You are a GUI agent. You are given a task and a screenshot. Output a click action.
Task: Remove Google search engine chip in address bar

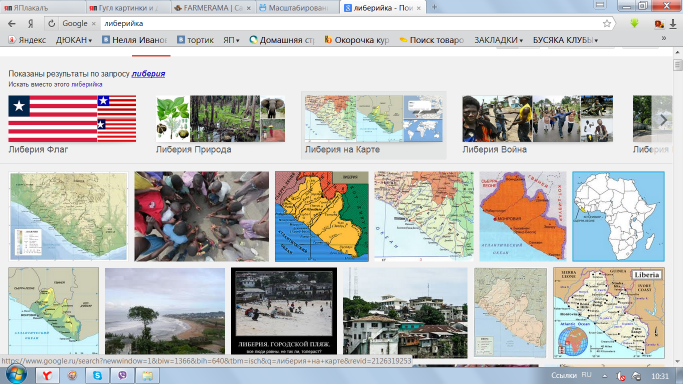click(x=93, y=24)
